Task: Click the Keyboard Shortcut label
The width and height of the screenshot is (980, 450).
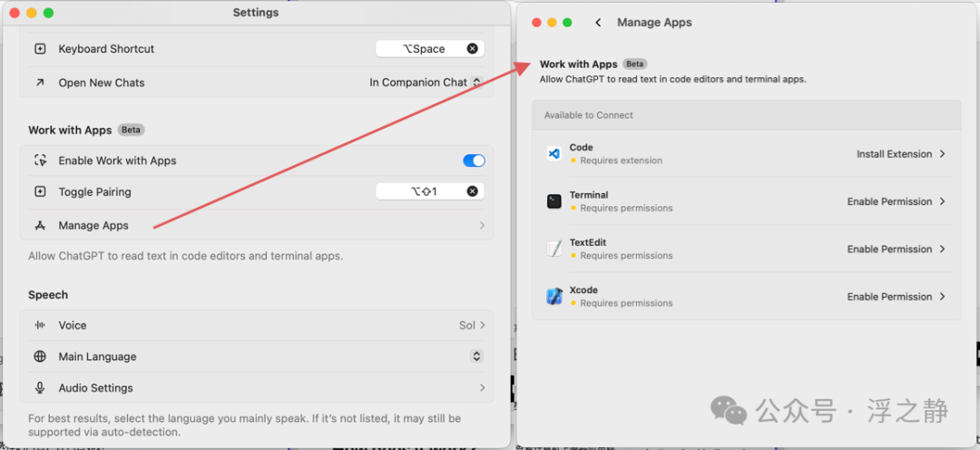Action: 106,49
